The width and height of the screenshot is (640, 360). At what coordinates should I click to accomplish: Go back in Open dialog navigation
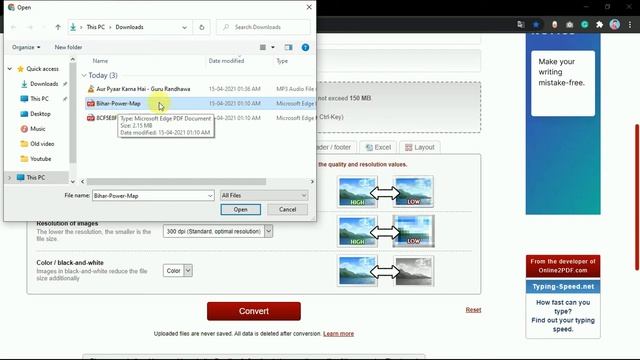tap(13, 27)
